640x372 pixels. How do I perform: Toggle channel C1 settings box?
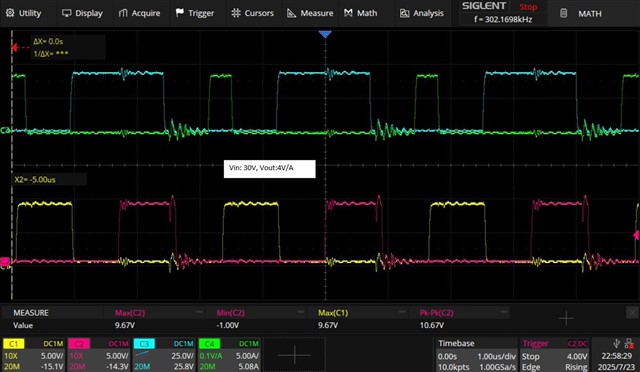click(x=33, y=354)
